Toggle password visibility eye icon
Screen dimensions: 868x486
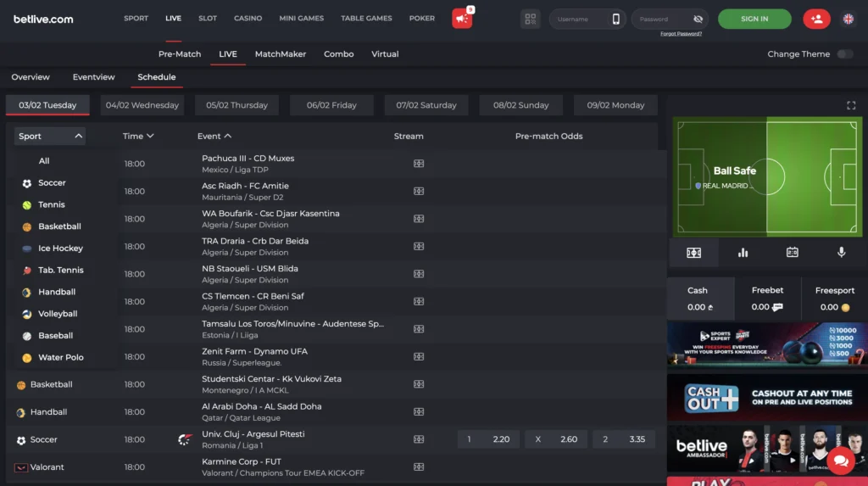698,19
